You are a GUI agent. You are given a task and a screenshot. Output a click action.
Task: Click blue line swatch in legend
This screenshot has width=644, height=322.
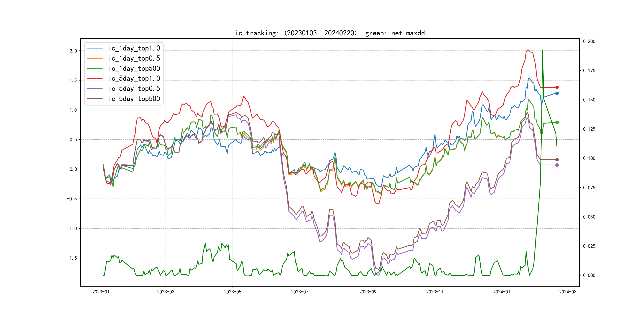(94, 48)
